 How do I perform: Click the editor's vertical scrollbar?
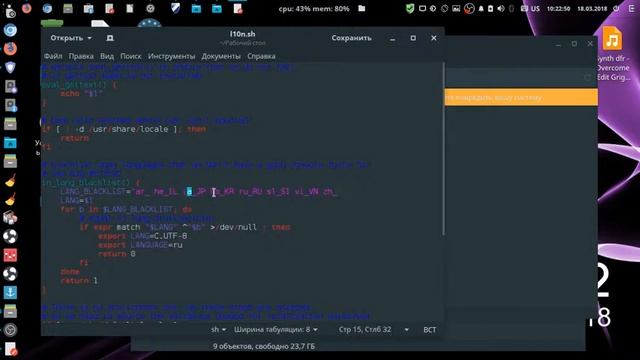[x=443, y=149]
